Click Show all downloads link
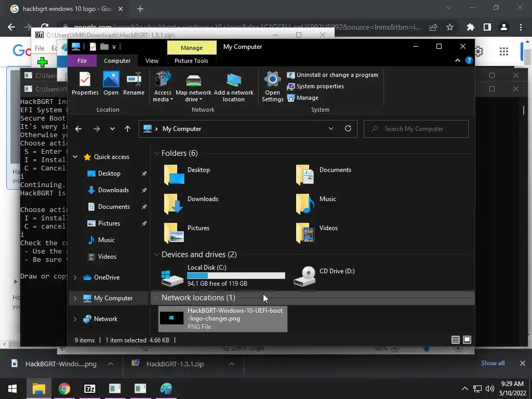 [x=493, y=363]
